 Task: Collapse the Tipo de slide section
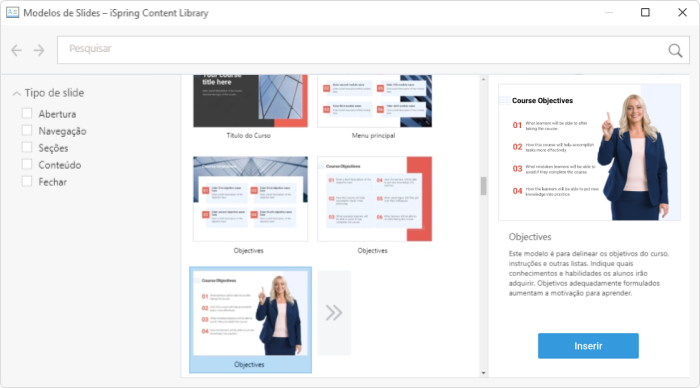pyautogui.click(x=17, y=93)
